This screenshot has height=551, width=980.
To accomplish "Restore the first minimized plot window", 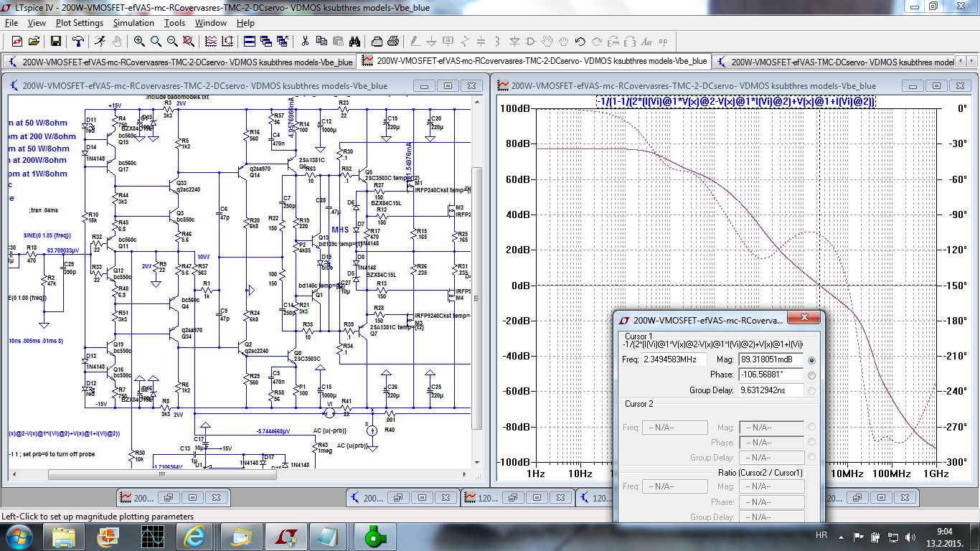I will (x=169, y=497).
